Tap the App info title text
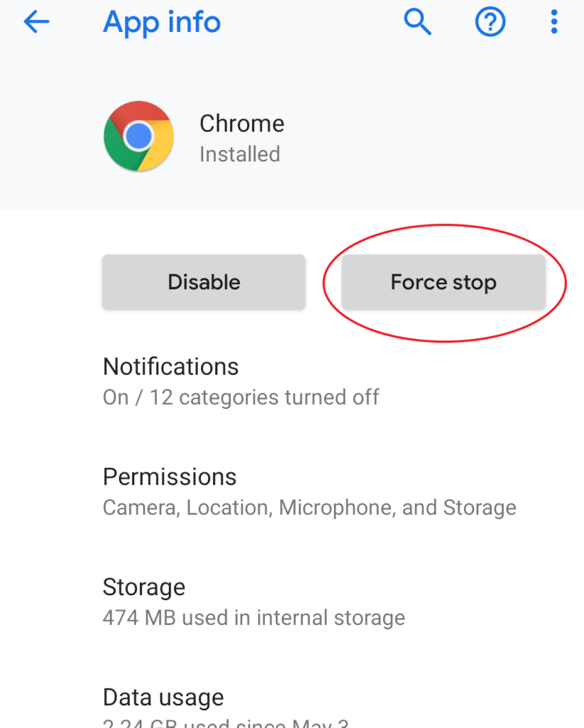The height and width of the screenshot is (728, 584). point(161,22)
